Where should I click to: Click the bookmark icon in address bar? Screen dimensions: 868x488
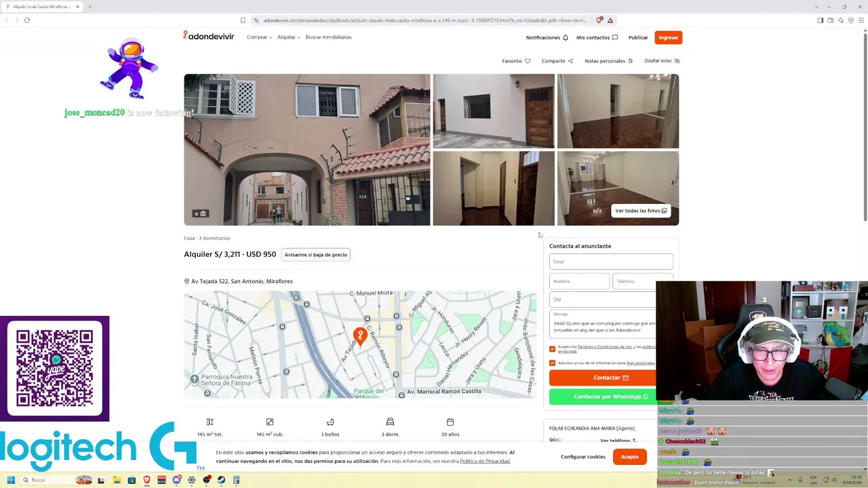243,20
